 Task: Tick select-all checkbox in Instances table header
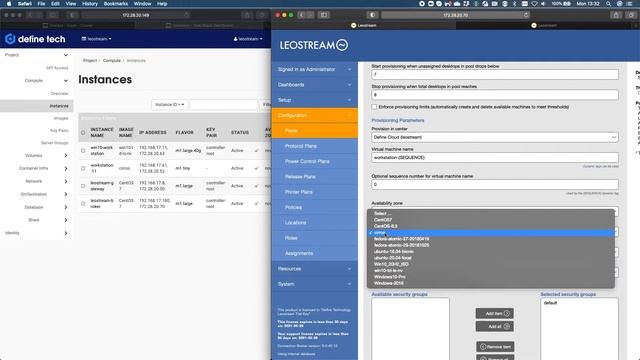pos(83,133)
